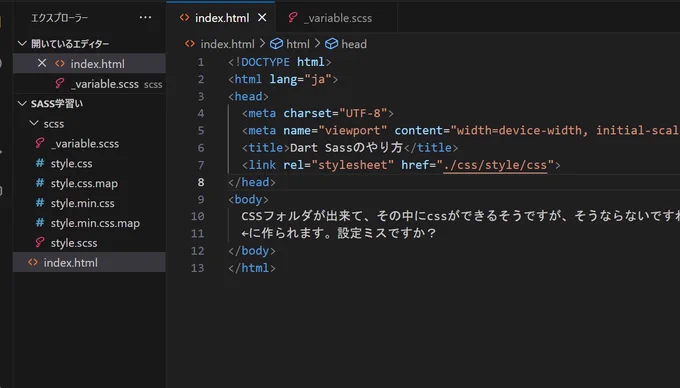Click the text ←に作られます on line 11

click(283, 233)
